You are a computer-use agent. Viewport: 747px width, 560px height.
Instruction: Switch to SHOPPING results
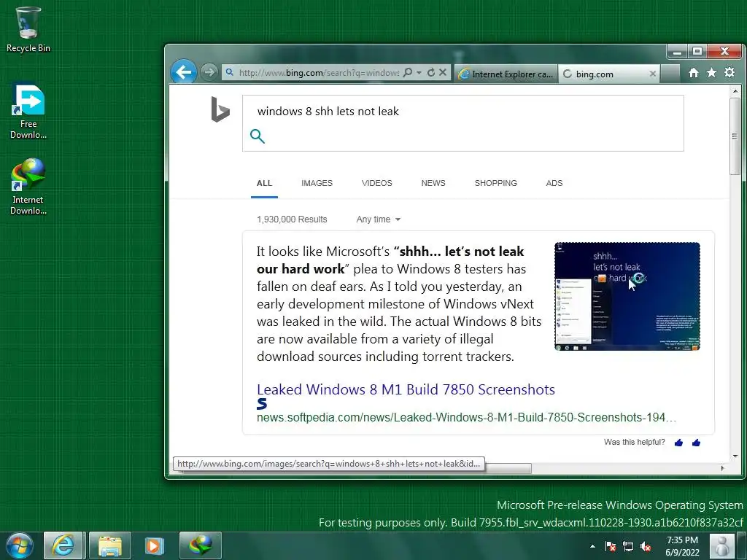[x=495, y=183]
